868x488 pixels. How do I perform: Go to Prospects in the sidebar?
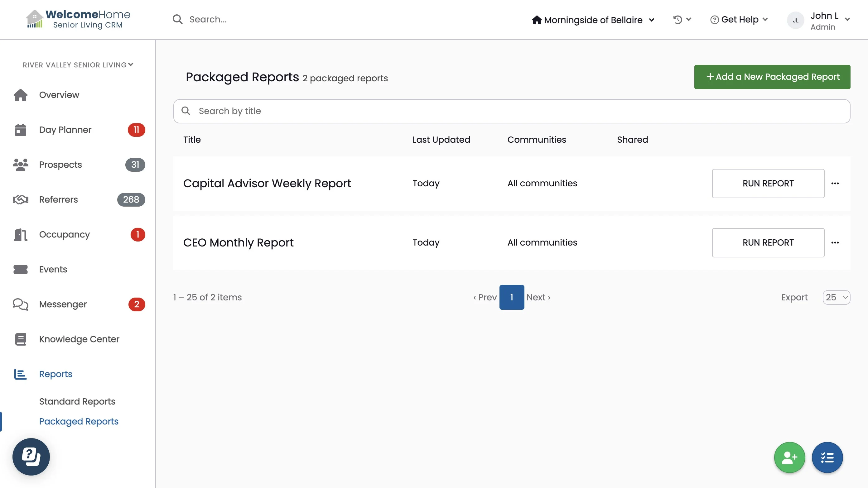[60, 165]
